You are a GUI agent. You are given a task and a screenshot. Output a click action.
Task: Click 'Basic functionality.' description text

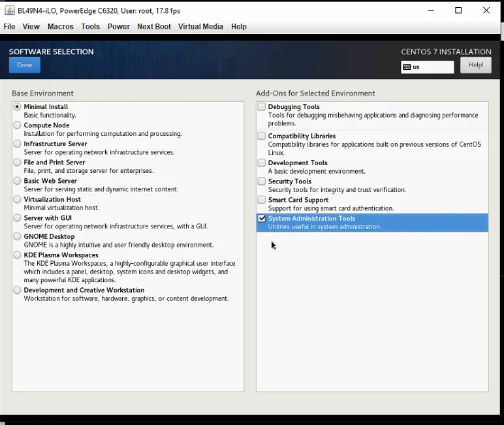point(50,116)
